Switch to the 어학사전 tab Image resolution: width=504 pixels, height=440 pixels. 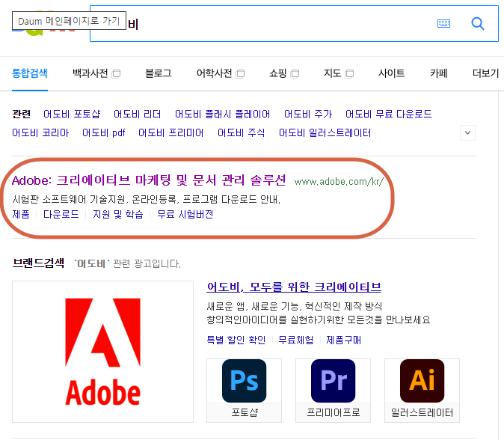[214, 73]
